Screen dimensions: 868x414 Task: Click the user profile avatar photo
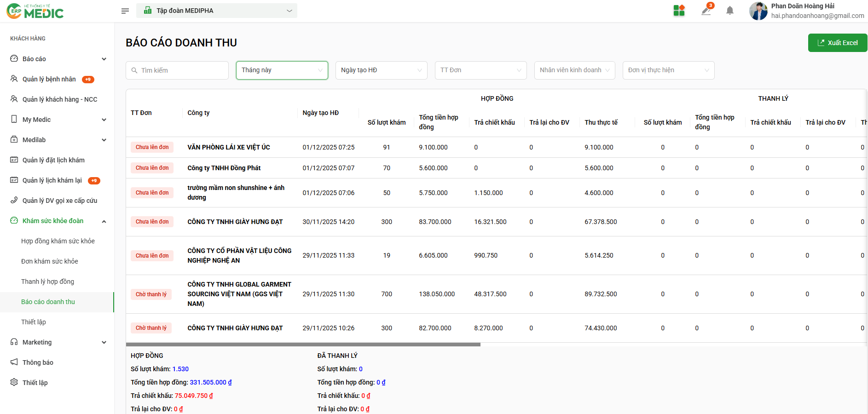click(x=758, y=11)
